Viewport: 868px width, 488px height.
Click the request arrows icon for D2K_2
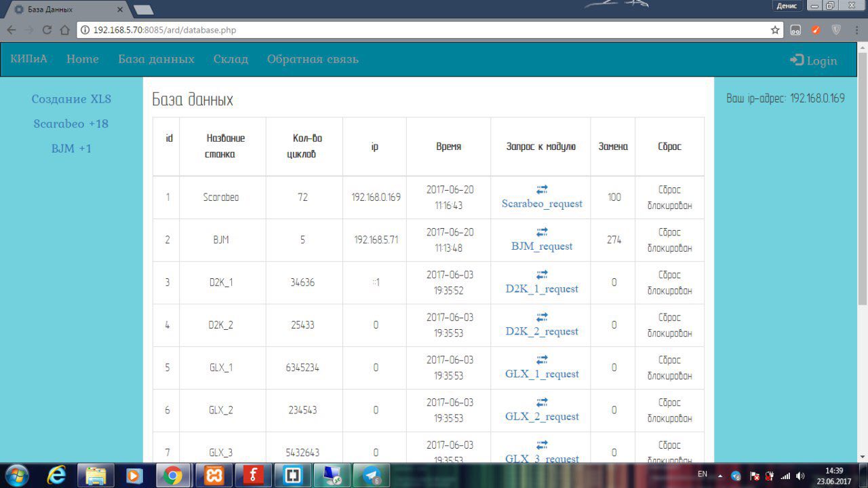click(542, 317)
